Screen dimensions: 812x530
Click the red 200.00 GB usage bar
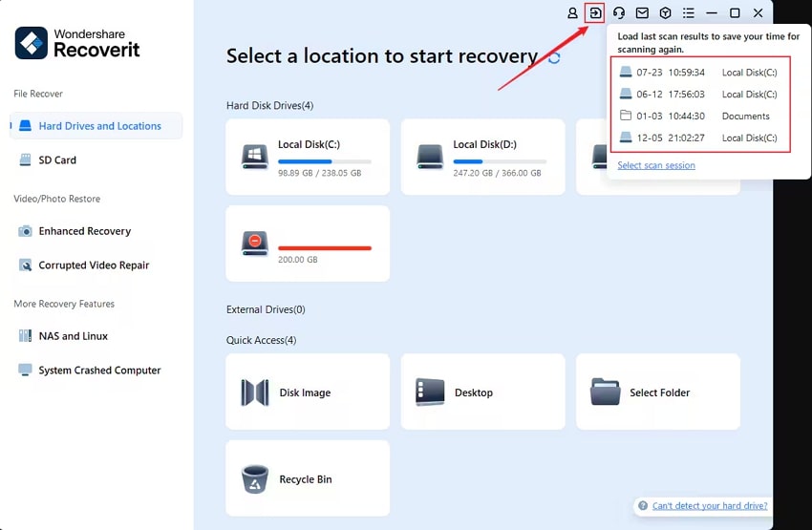tap(325, 248)
